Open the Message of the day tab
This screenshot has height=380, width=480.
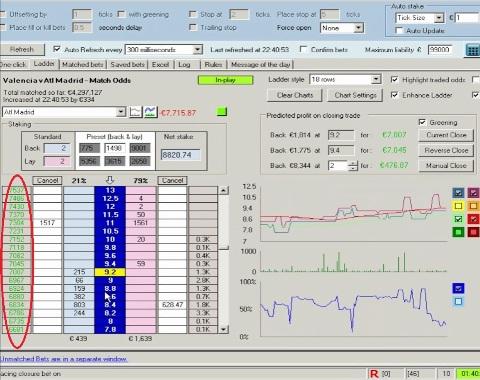tap(261, 64)
